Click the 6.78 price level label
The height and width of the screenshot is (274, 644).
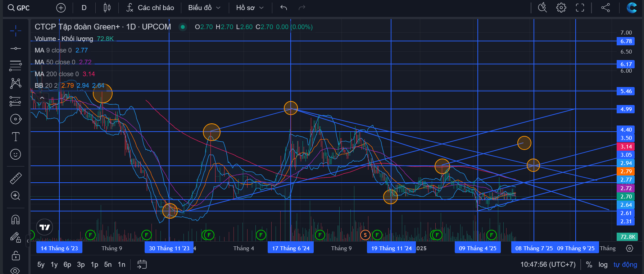click(x=626, y=41)
